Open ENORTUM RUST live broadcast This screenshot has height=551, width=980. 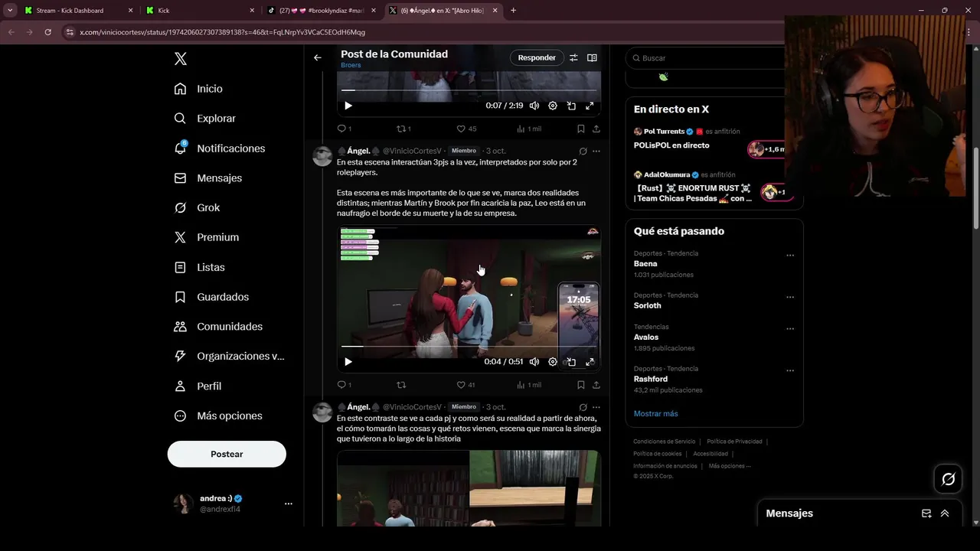point(694,193)
